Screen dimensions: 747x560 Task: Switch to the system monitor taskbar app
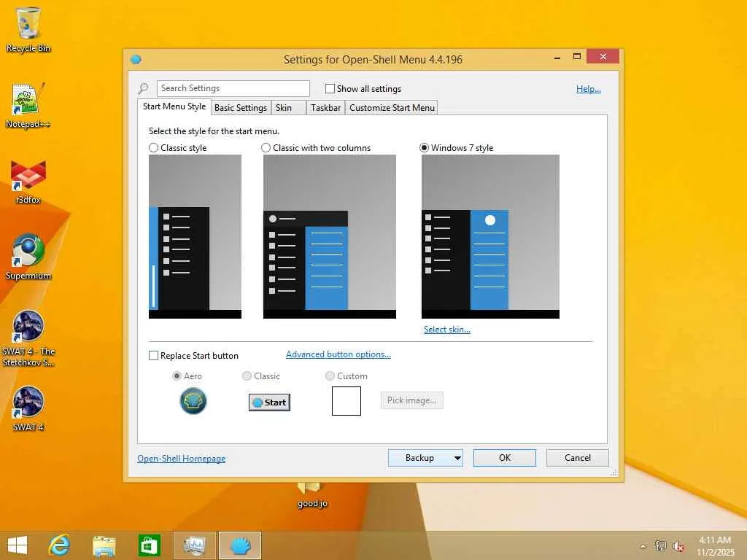coord(194,545)
